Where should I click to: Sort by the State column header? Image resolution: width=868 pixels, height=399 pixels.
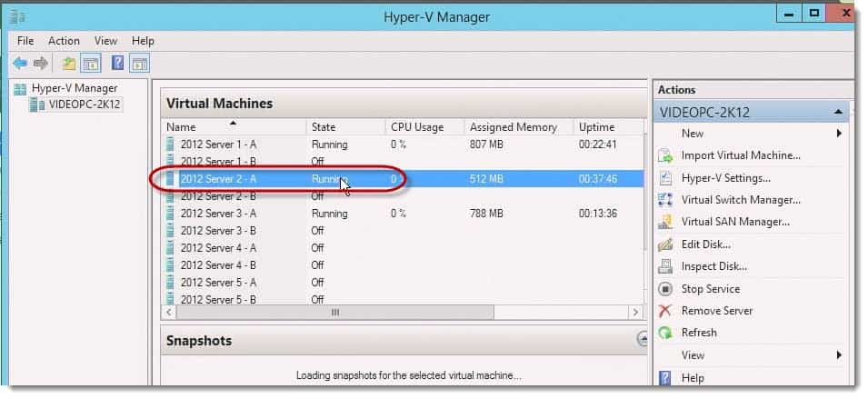point(345,127)
